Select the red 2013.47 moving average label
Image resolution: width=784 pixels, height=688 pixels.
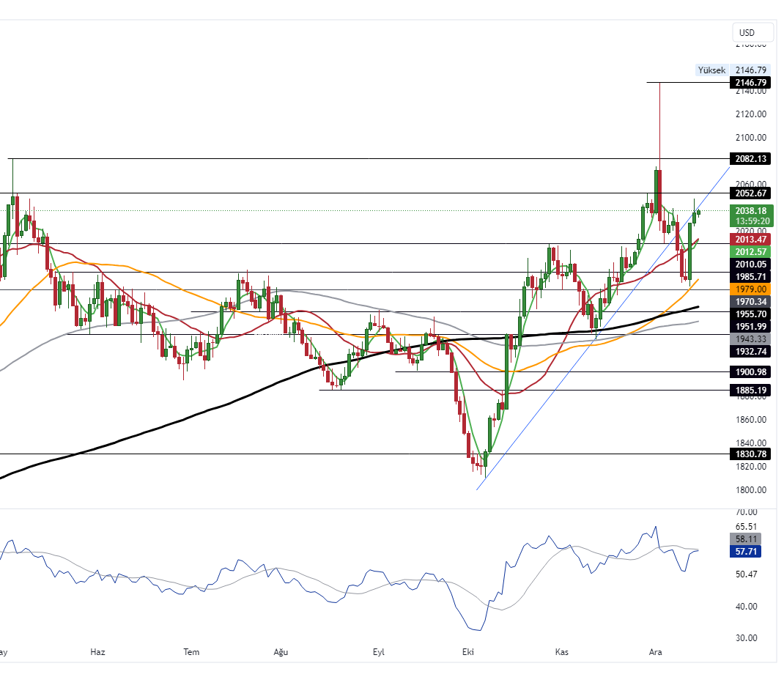(751, 239)
